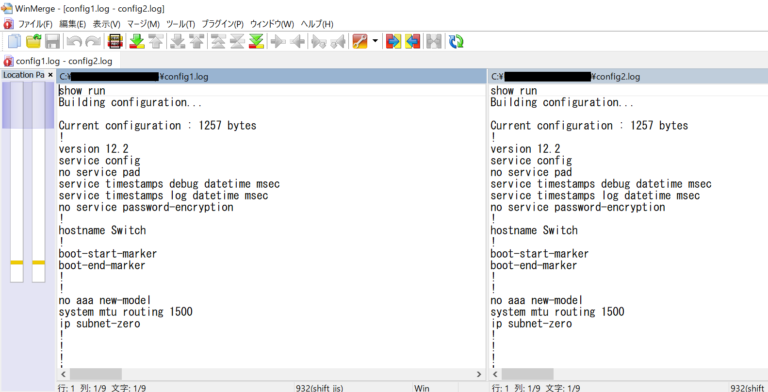This screenshot has height=392, width=768.
Task: Open the ファイル(F) menu
Action: (35, 24)
